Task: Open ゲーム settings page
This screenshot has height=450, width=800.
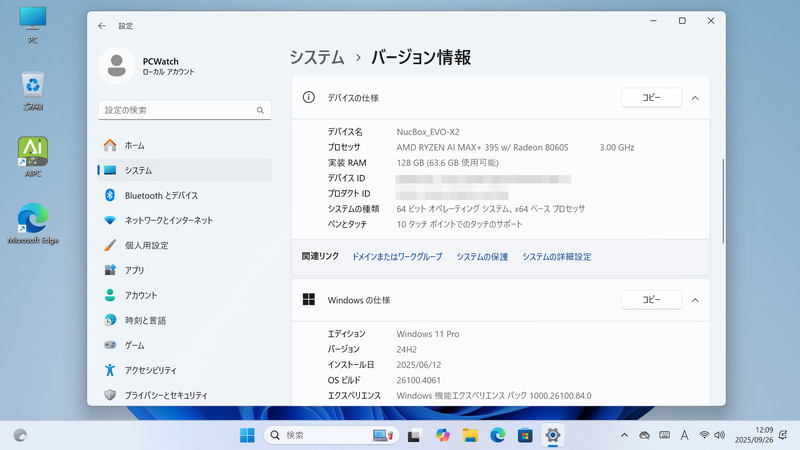Action: point(185,345)
